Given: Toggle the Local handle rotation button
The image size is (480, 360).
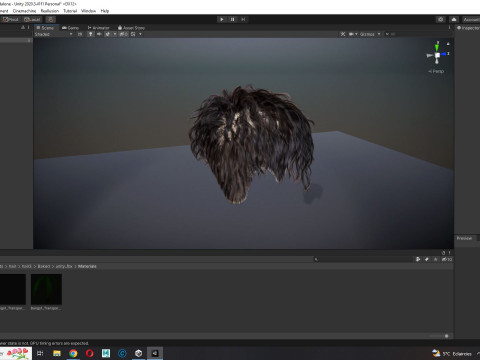Looking at the screenshot, I should pyautogui.click(x=32, y=19).
